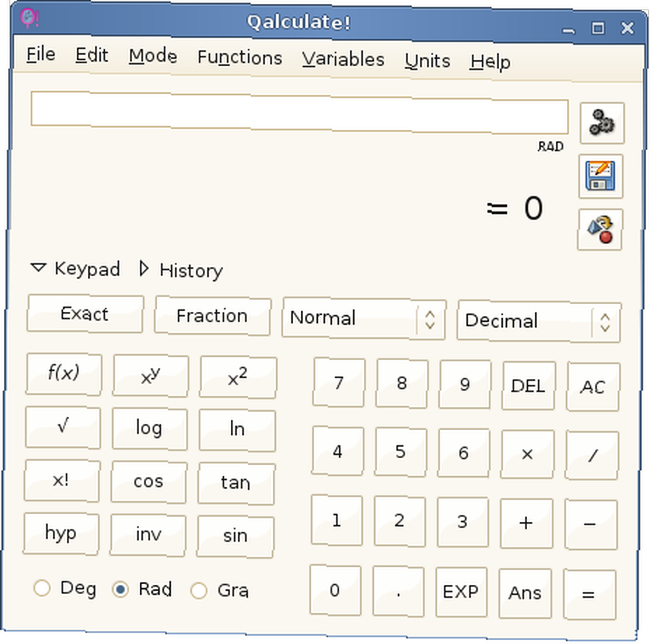
Task: Click digit 1 on the keypad
Action: pos(336,520)
